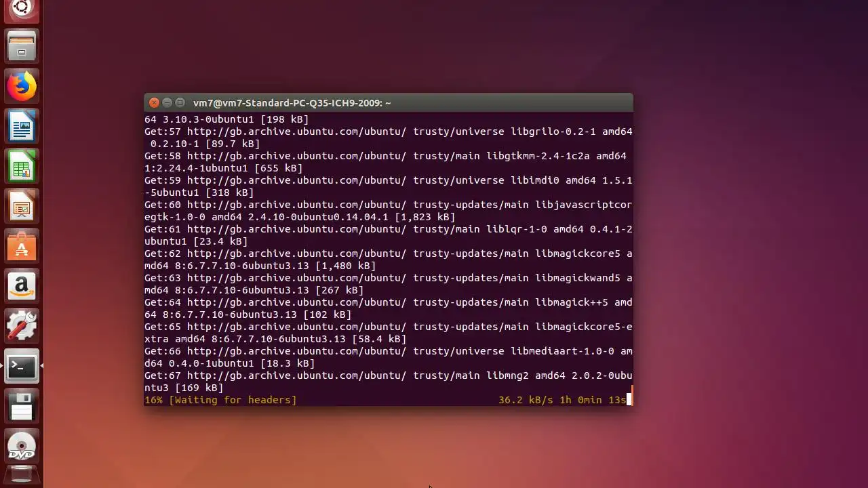Image resolution: width=868 pixels, height=488 pixels.
Task: Click the Get:63 libmagickwand5 line
Action: (389, 278)
